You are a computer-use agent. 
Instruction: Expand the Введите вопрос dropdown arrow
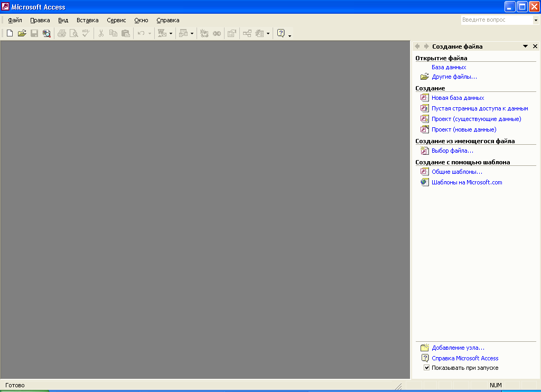pos(536,20)
